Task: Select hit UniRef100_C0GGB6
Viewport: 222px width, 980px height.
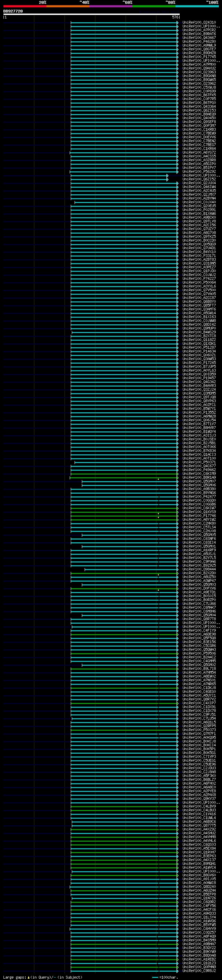Action: 199,504
